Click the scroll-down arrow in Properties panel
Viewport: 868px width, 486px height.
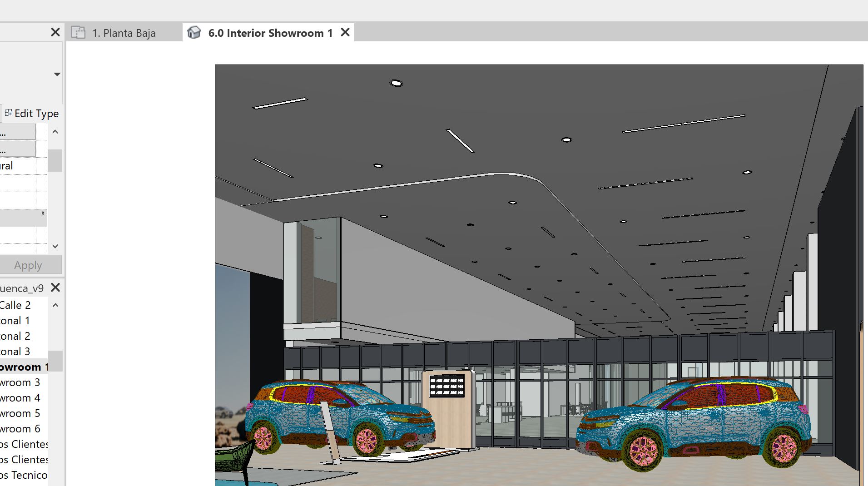55,246
